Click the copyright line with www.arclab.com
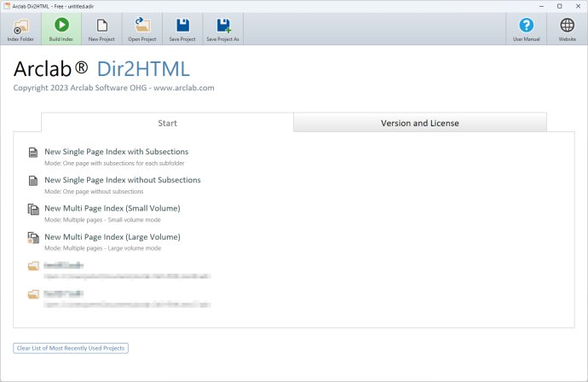The image size is (588, 382). [113, 88]
